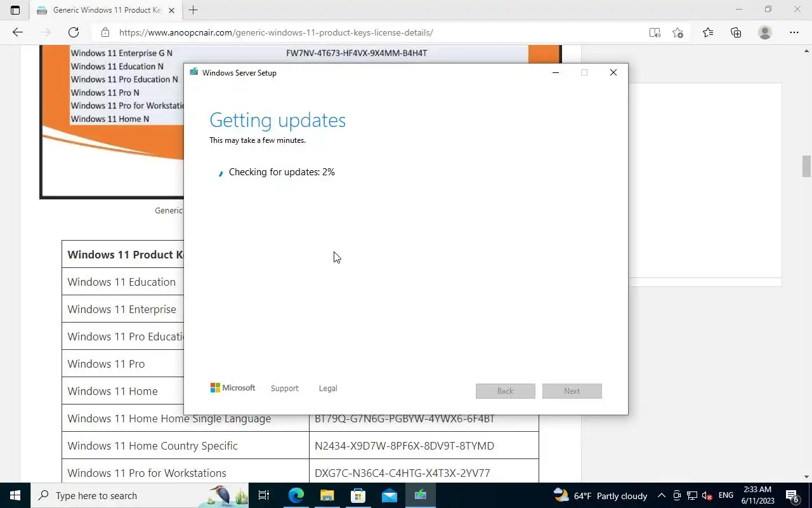
Task: Open Edge Settings and more menu
Action: 794,32
